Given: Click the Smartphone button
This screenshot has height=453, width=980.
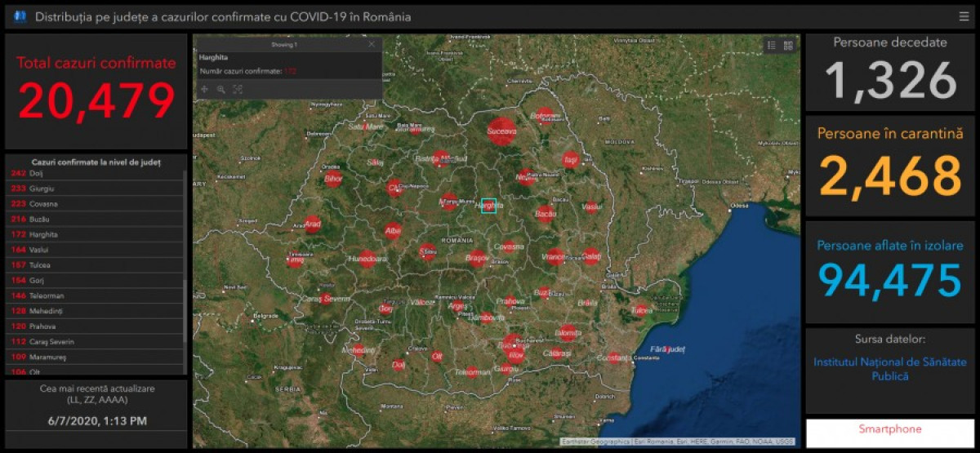Looking at the screenshot, I should tap(889, 429).
